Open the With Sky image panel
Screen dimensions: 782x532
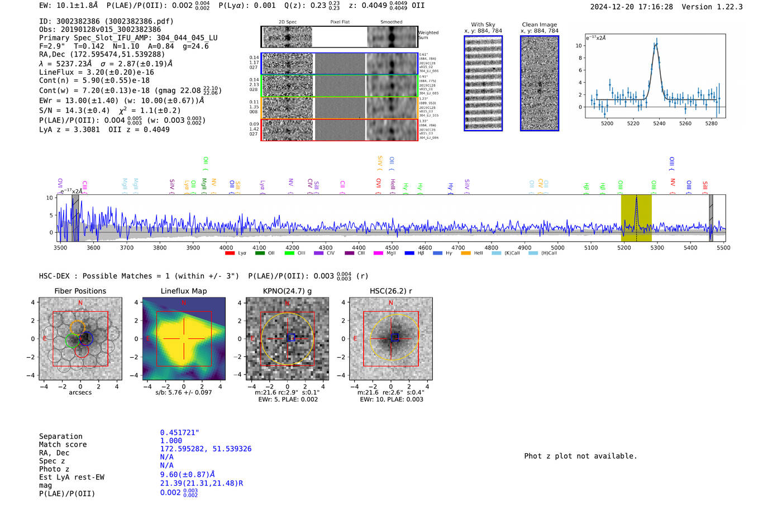(483, 83)
